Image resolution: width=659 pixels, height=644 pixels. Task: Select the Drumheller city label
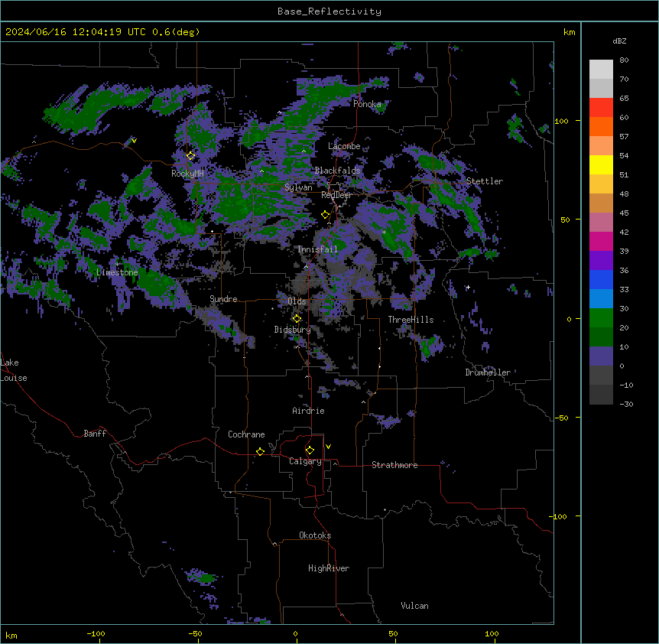[488, 372]
